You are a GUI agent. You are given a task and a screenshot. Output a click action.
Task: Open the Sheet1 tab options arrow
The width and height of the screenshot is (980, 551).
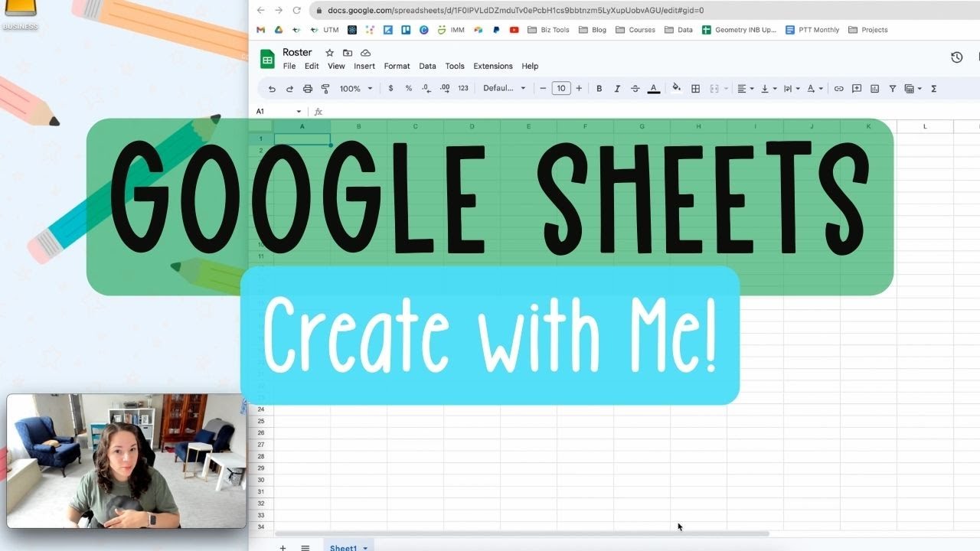click(x=365, y=549)
